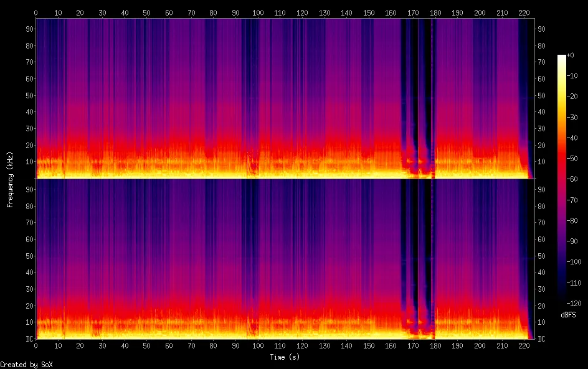The height and width of the screenshot is (369, 588).
Task: Click the 50 kHz label on lower channel's right axis
Action: click(x=542, y=256)
